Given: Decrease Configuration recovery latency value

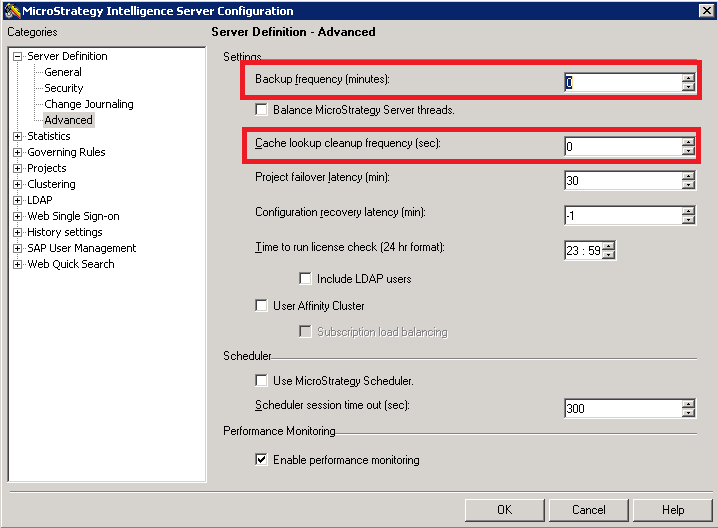Looking at the screenshot, I should 688,219.
